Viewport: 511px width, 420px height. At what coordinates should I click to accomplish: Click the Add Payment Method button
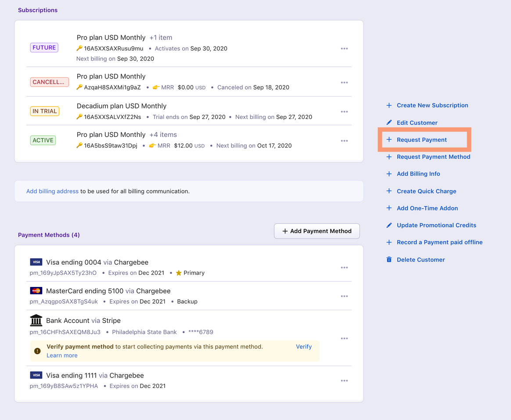pyautogui.click(x=317, y=231)
